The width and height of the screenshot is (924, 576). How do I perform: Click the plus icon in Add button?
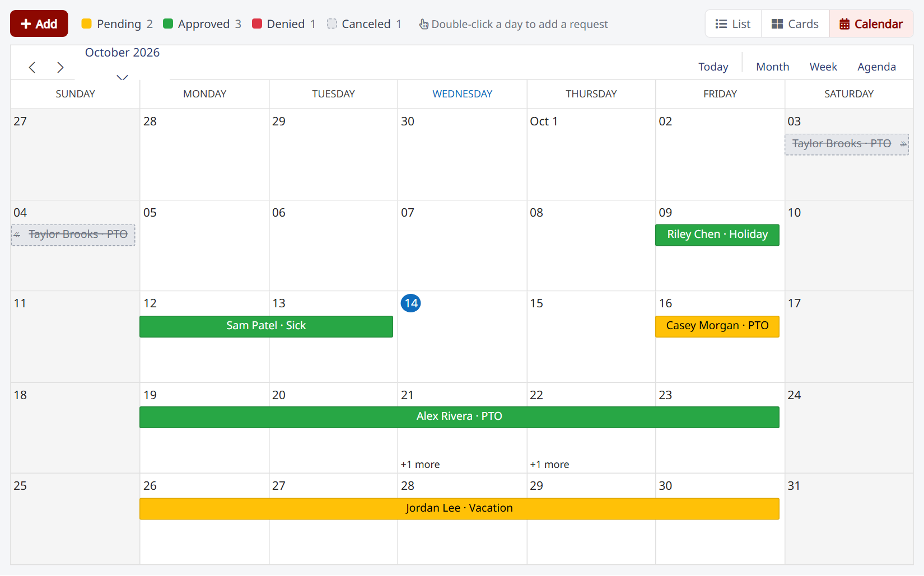(26, 24)
